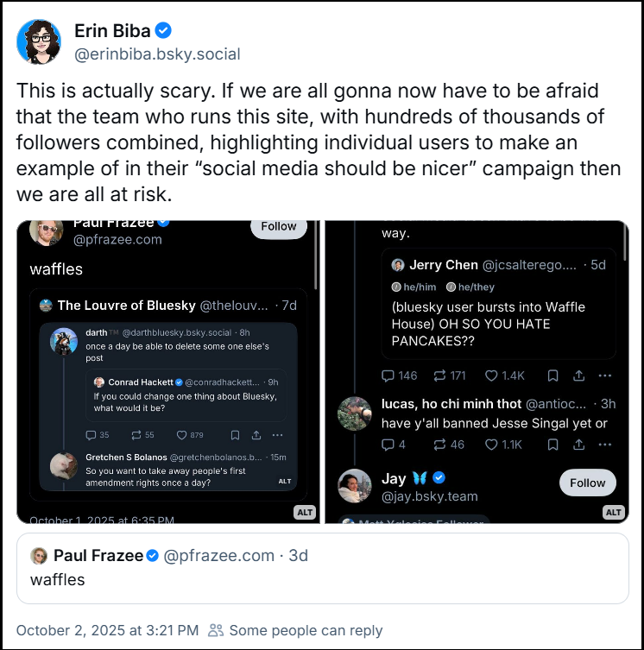Click the October 2, 2025 timestamp
This screenshot has width=644, height=650.
pyautogui.click(x=107, y=630)
